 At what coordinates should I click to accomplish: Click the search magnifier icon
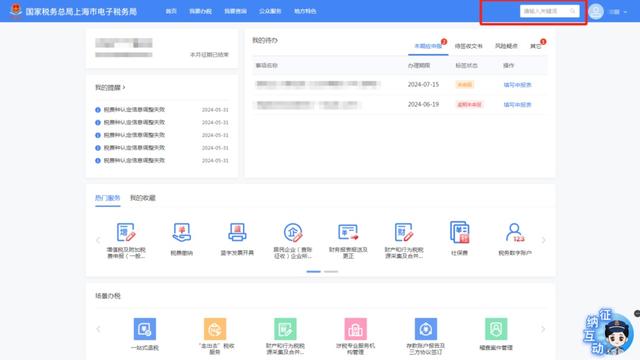click(x=573, y=11)
